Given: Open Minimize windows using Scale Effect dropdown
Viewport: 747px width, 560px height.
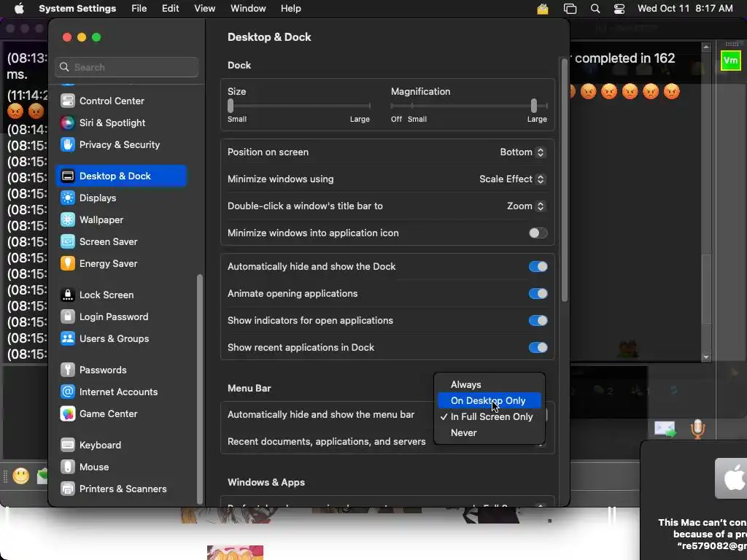Looking at the screenshot, I should [x=511, y=179].
